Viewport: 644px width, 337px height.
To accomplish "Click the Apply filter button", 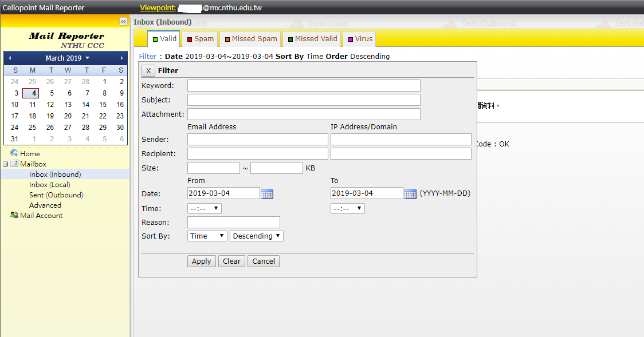I will click(x=202, y=261).
